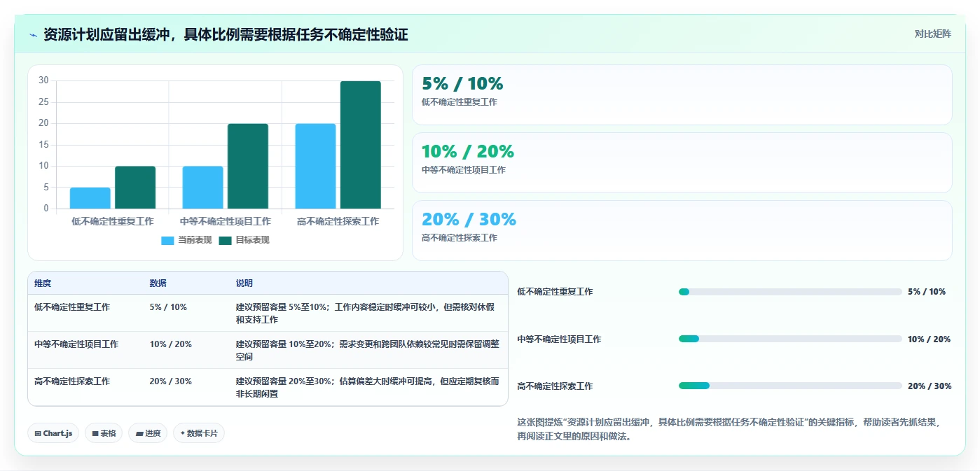Image resolution: width=980 pixels, height=471 pixels.
Task: Click progress row label 中等不确定性项目工作
Action: (x=559, y=339)
